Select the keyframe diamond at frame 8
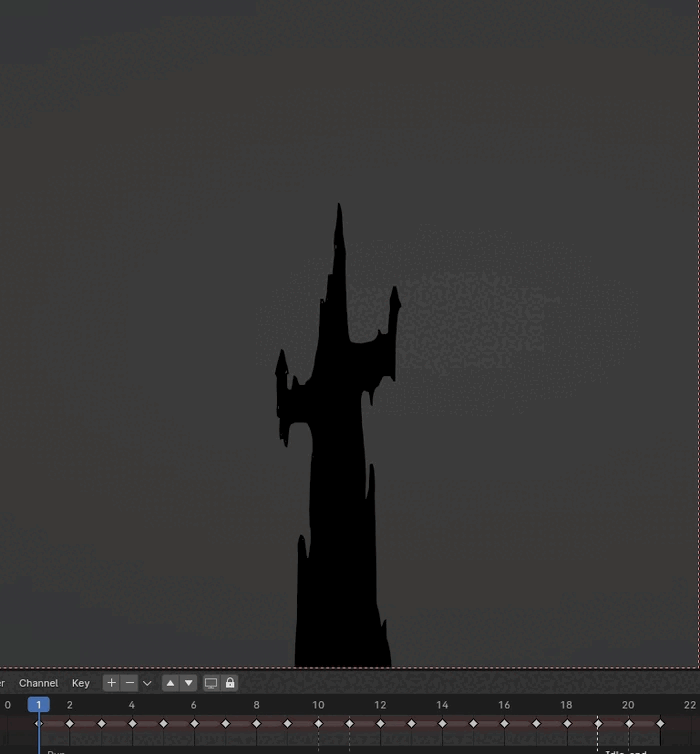Image resolution: width=700 pixels, height=754 pixels. [x=256, y=723]
